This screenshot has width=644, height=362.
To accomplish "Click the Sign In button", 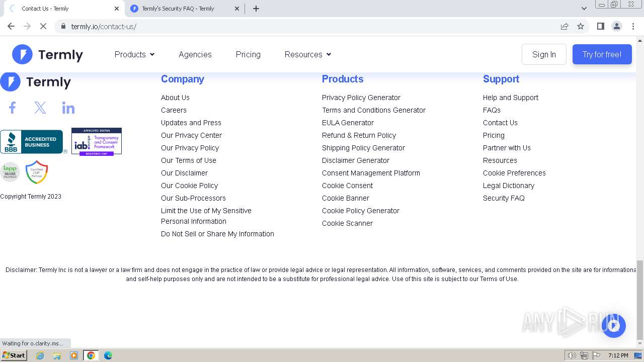I will [544, 54].
